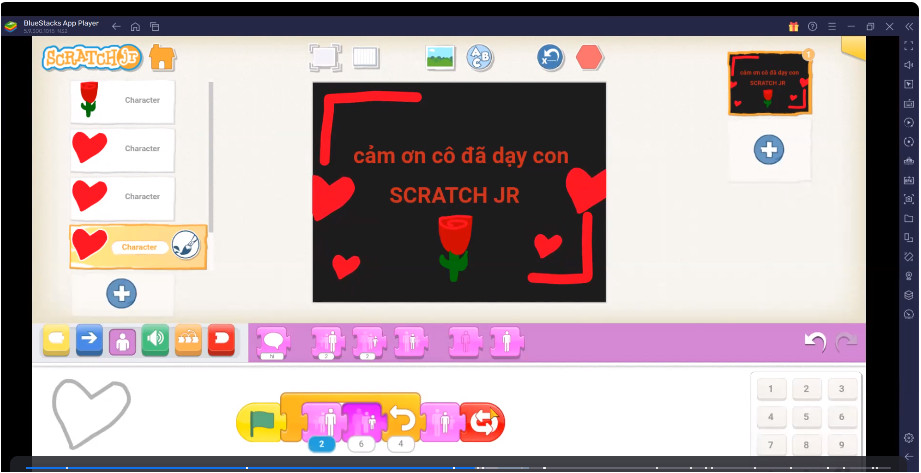The height and width of the screenshot is (473, 921).
Task: Toggle the stage grid overlay
Action: pos(366,58)
